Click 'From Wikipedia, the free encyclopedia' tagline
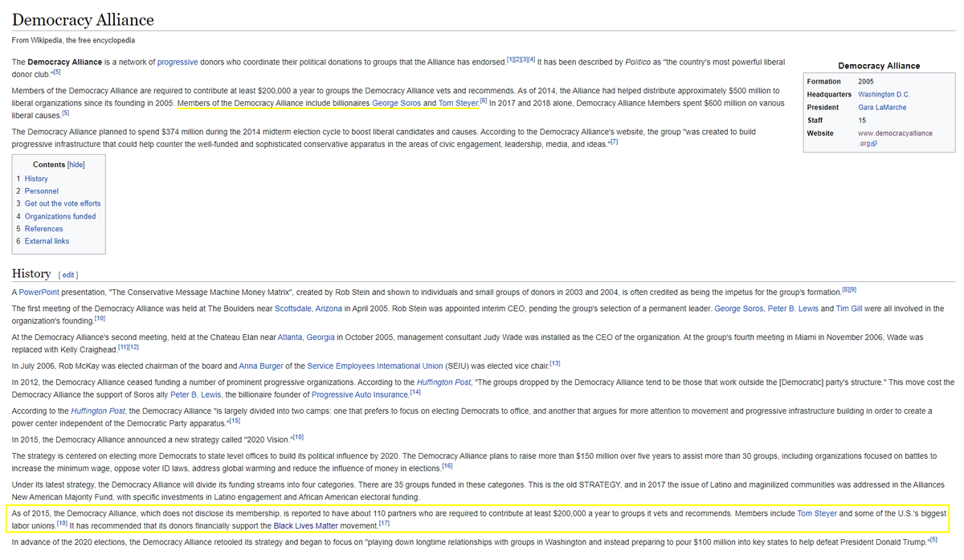 coord(73,40)
